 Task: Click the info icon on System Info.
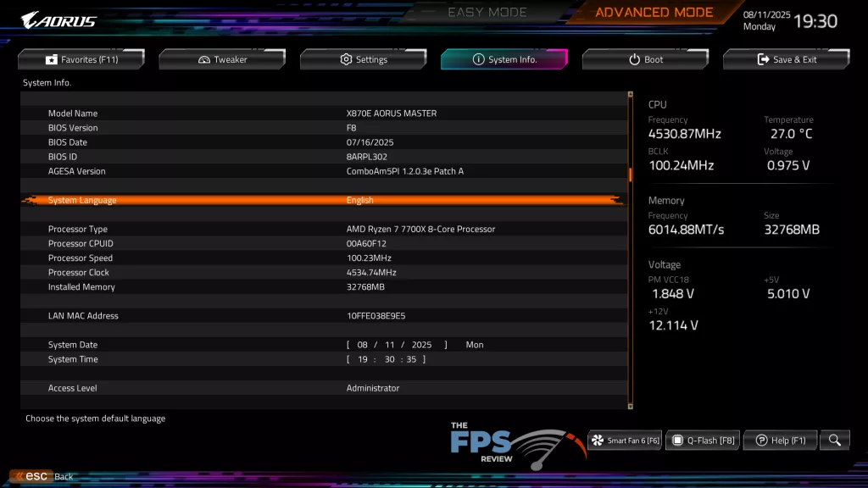pos(478,59)
